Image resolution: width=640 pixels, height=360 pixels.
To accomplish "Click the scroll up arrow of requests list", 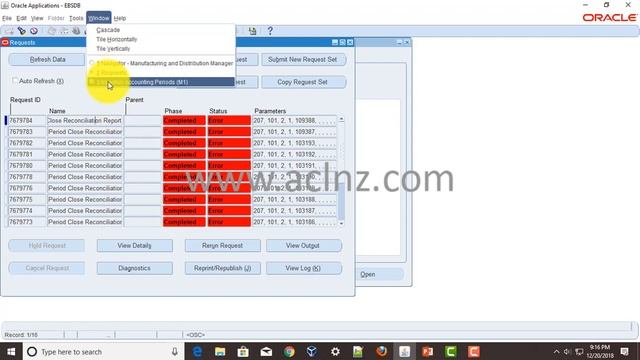I will 341,119.
